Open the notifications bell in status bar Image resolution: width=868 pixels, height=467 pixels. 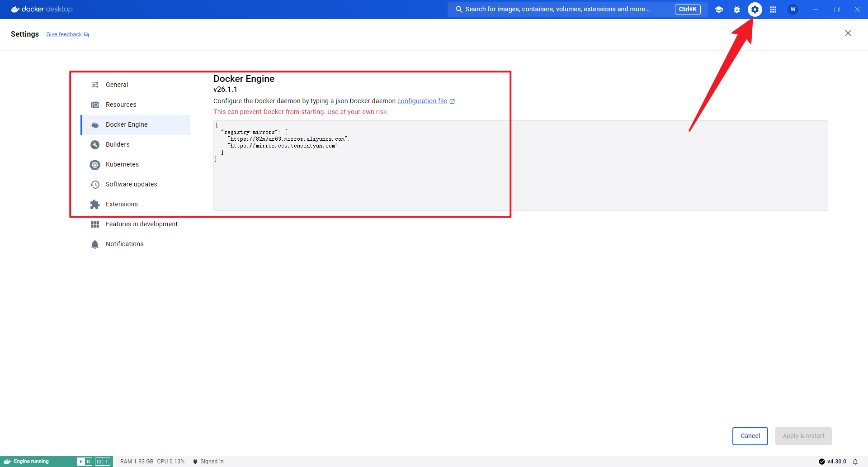pyautogui.click(x=855, y=462)
